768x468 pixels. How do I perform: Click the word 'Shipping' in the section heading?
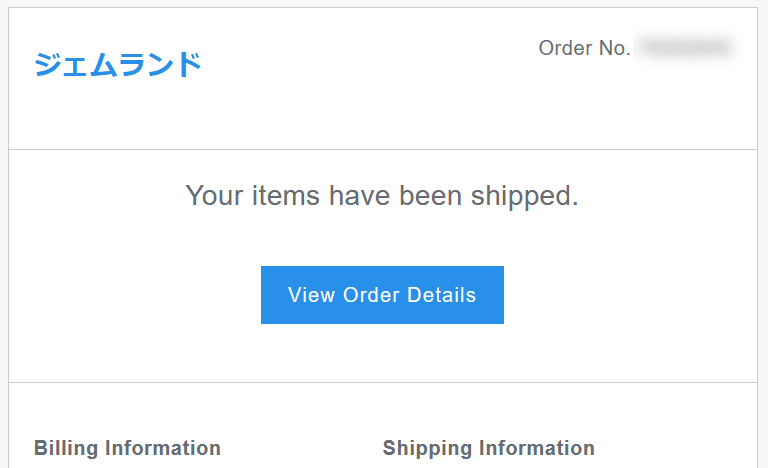click(426, 448)
